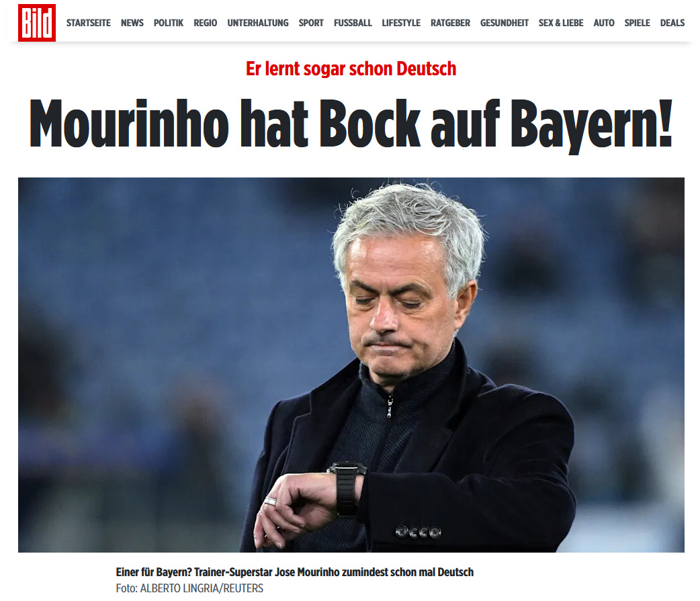Click the red Bild logo
Viewport: 700px width, 601px height.
point(37,23)
